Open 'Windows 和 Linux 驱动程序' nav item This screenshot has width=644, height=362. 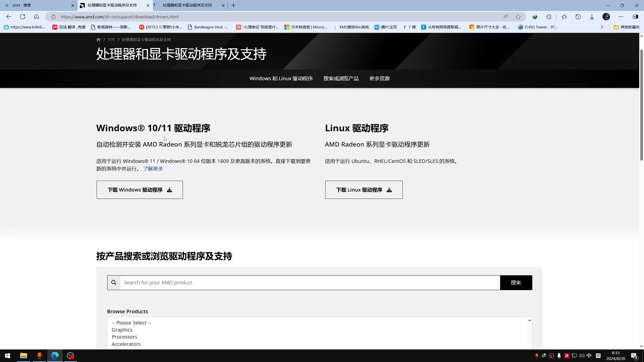pyautogui.click(x=281, y=78)
